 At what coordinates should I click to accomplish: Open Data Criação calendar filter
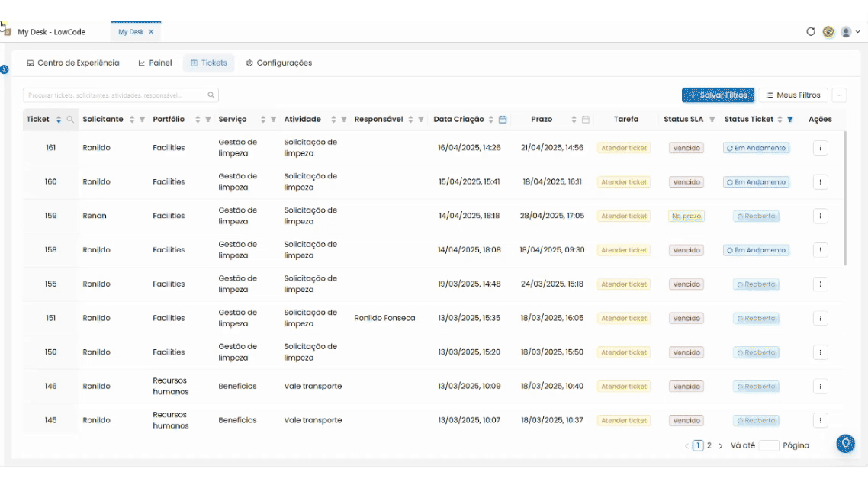coord(503,120)
